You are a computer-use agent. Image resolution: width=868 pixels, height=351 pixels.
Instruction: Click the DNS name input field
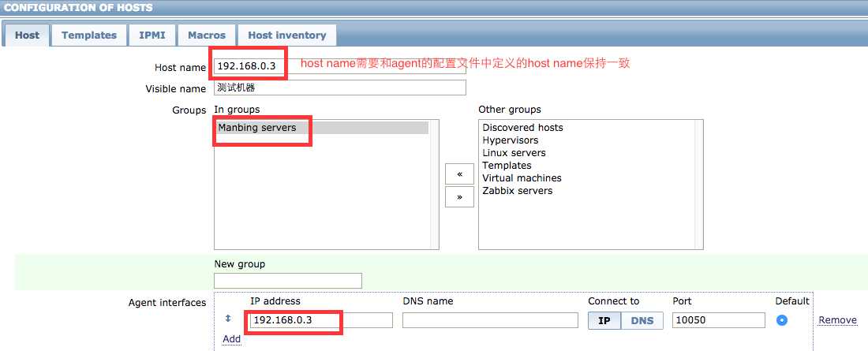pos(490,320)
